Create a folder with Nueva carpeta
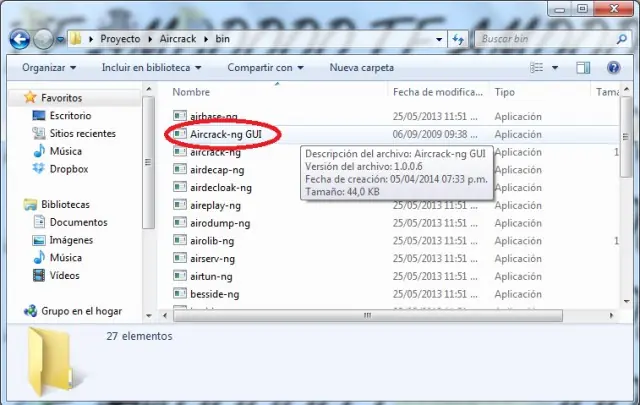640x405 pixels. [x=362, y=68]
